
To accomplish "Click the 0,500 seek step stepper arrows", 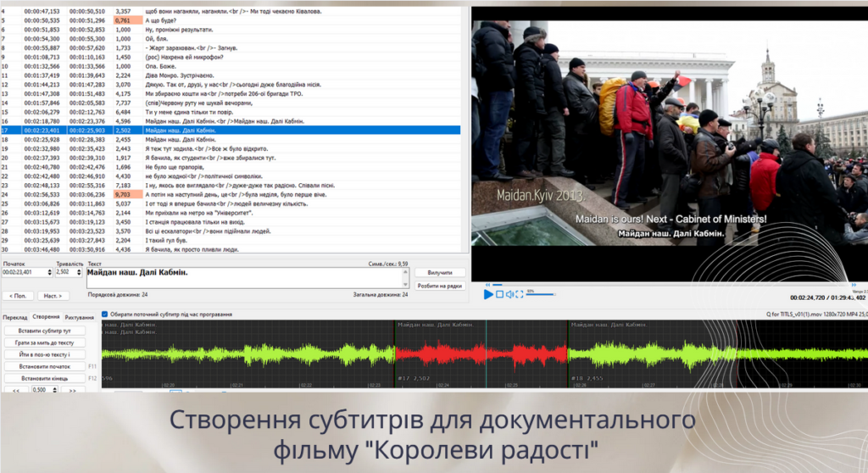I will 55,390.
